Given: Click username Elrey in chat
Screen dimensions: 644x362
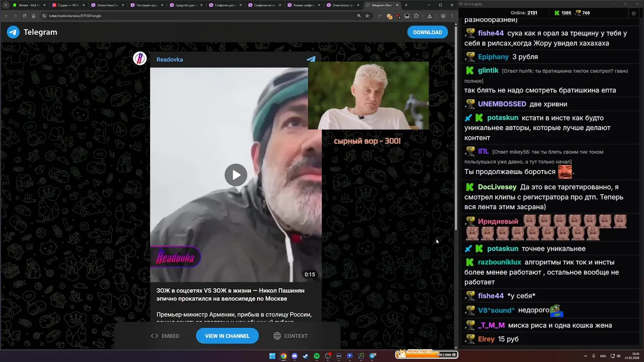Looking at the screenshot, I should coord(486,339).
